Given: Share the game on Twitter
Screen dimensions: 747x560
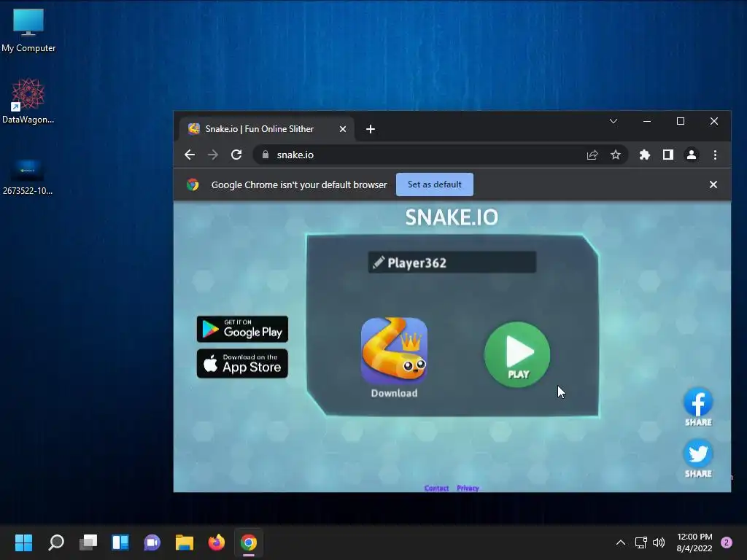Looking at the screenshot, I should pos(698,458).
